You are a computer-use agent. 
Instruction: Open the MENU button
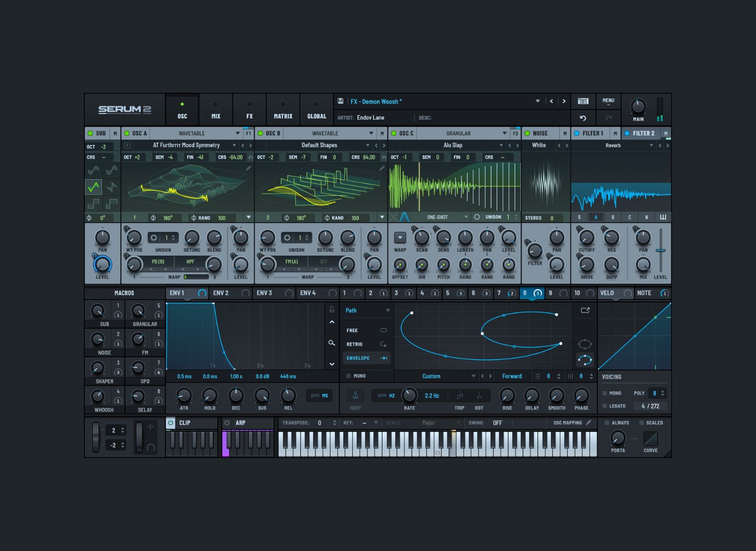608,102
